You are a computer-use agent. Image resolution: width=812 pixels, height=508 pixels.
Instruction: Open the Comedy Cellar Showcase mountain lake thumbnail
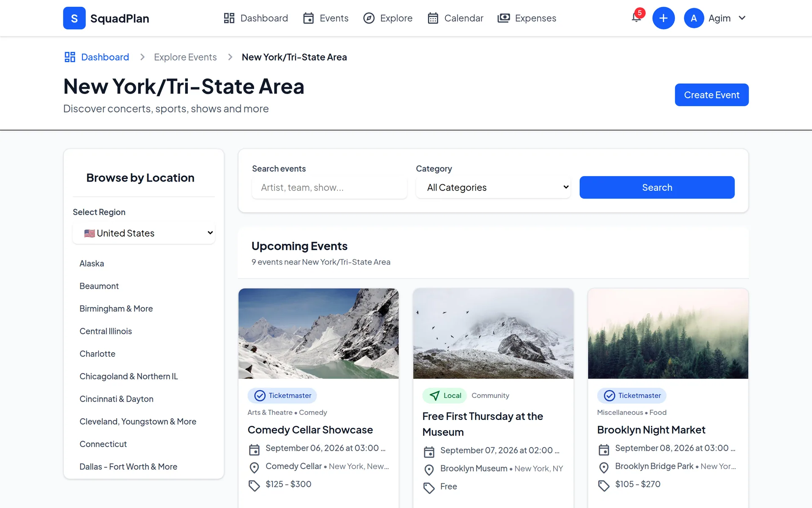[x=318, y=334]
